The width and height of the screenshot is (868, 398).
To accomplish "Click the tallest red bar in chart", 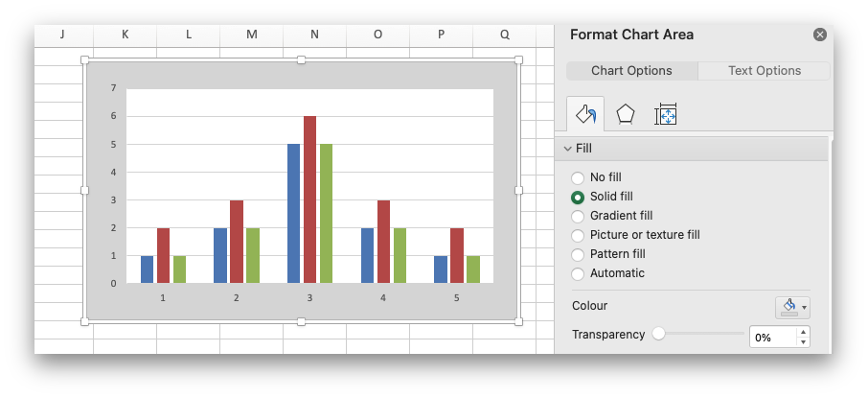I will point(309,199).
